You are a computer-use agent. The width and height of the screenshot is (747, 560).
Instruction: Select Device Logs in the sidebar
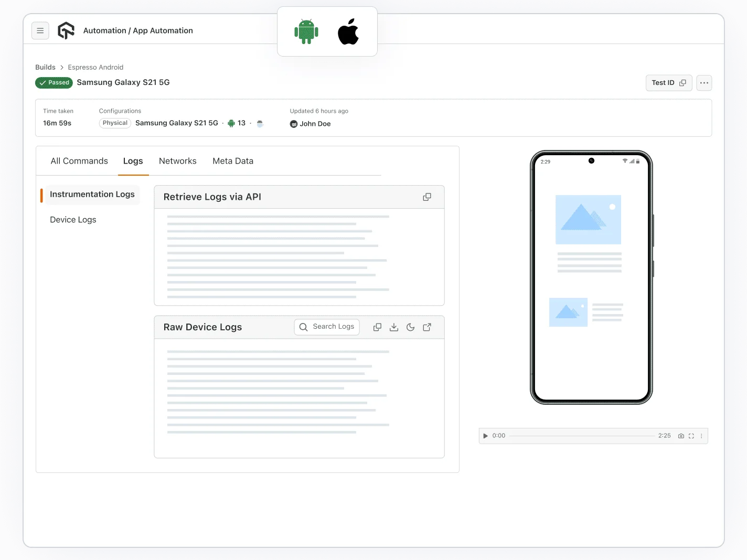click(x=73, y=220)
